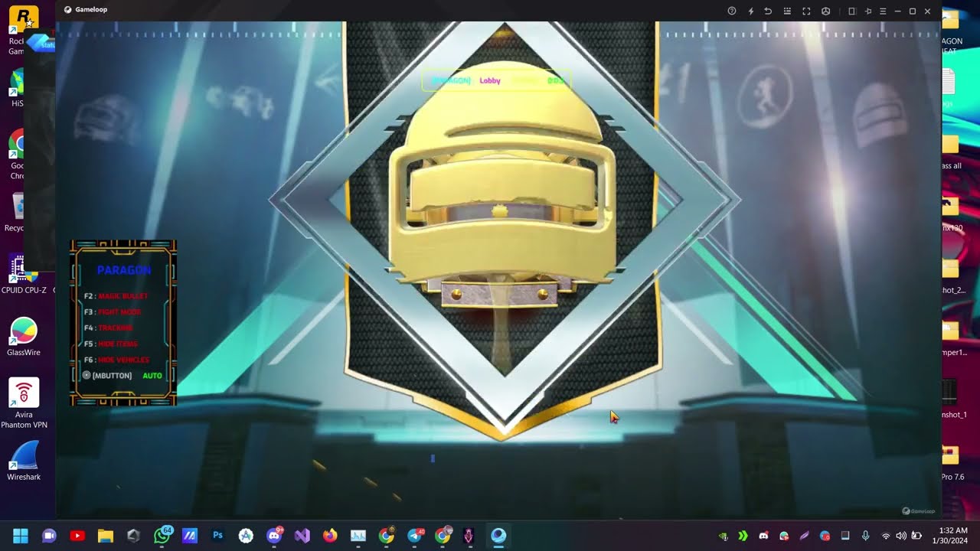Click the green AUTO label
The height and width of the screenshot is (551, 980).
point(152,376)
